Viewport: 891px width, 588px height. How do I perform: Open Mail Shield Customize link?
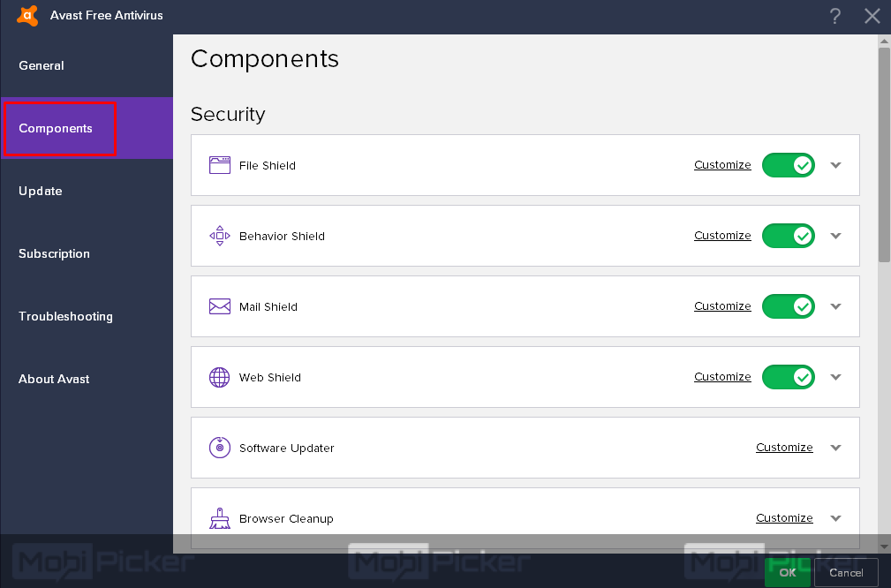[x=722, y=306]
